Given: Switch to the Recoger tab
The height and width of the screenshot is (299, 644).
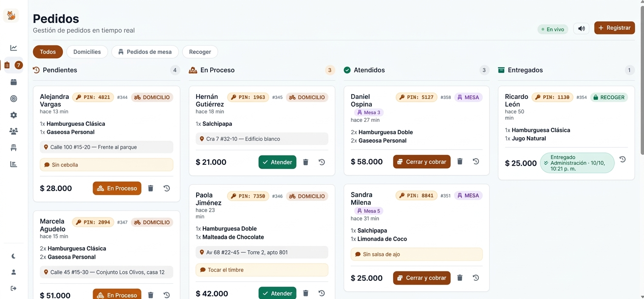Looking at the screenshot, I should (200, 52).
